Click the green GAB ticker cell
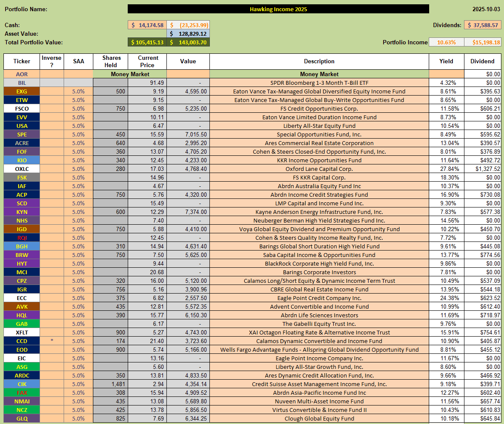 point(22,324)
